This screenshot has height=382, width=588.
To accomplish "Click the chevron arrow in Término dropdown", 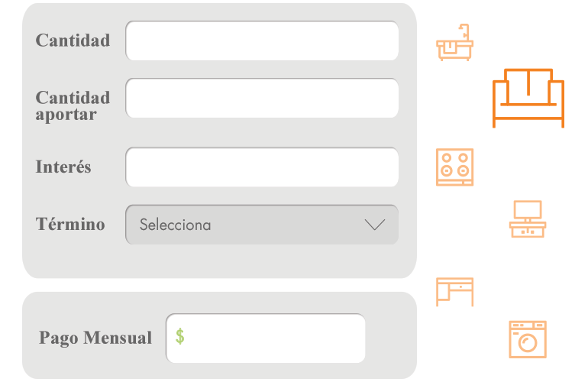I will click(x=375, y=225).
